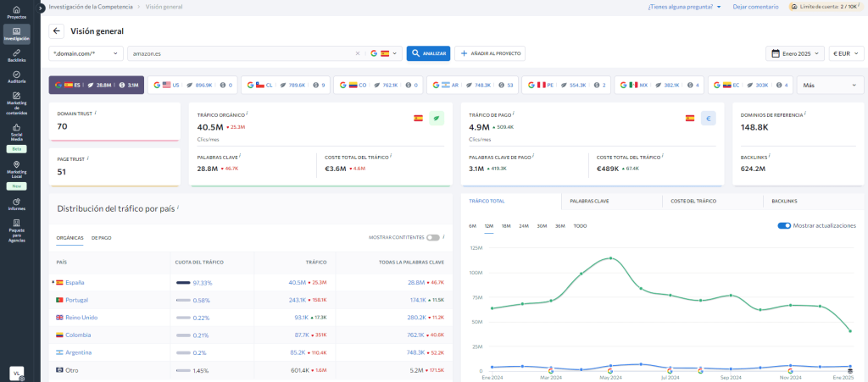Screen dimensions: 868x382
Task: Open Google Spain search engine dropdown
Action: (x=386, y=53)
